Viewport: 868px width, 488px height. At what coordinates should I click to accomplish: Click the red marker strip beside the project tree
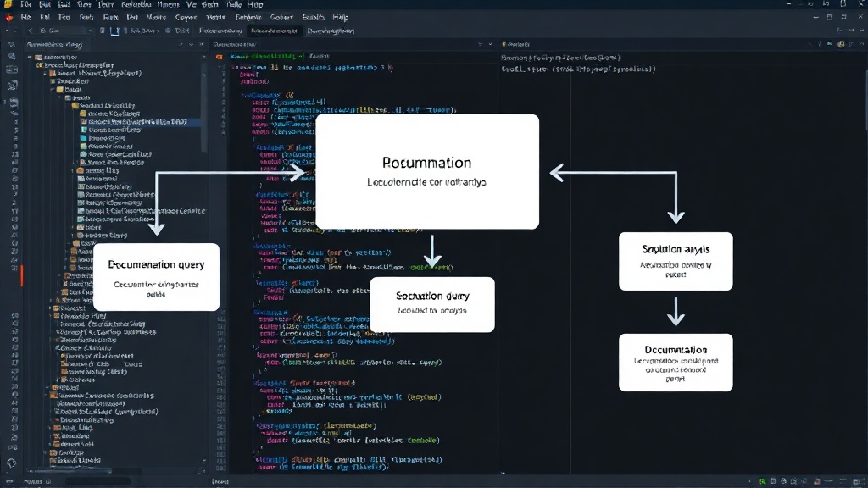pos(22,275)
